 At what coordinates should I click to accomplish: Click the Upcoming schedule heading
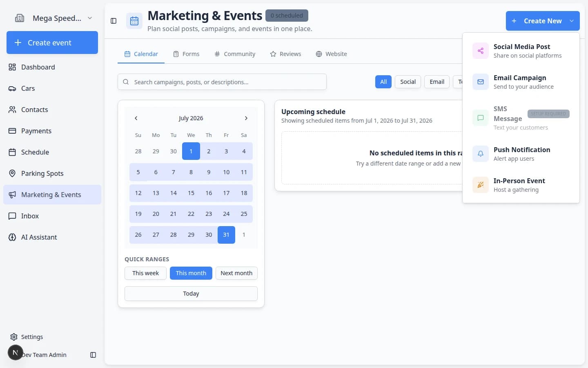[x=313, y=112]
